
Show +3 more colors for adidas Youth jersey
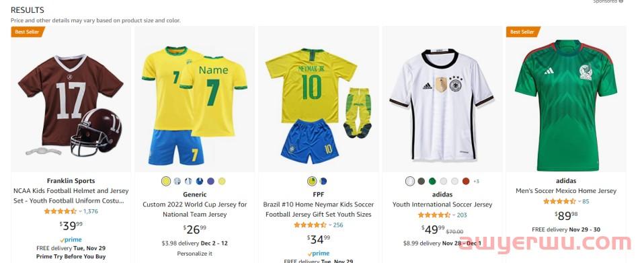click(x=476, y=181)
